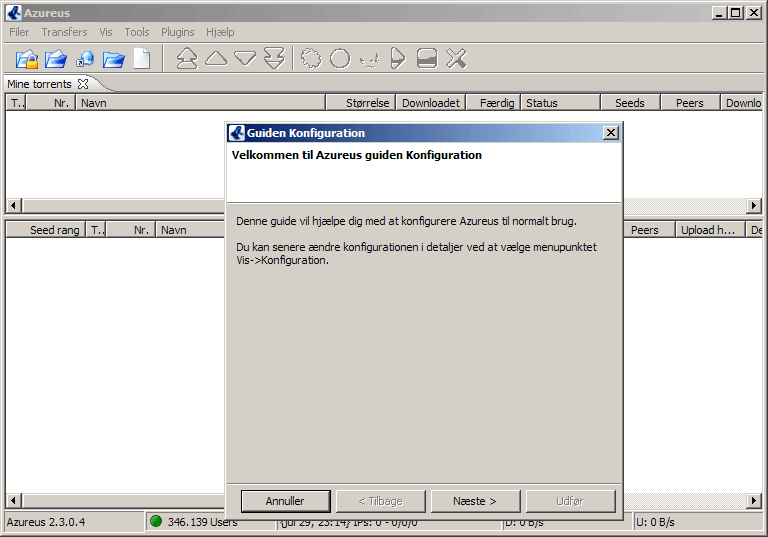Click the start/play arrow toolbar icon

pyautogui.click(x=398, y=59)
